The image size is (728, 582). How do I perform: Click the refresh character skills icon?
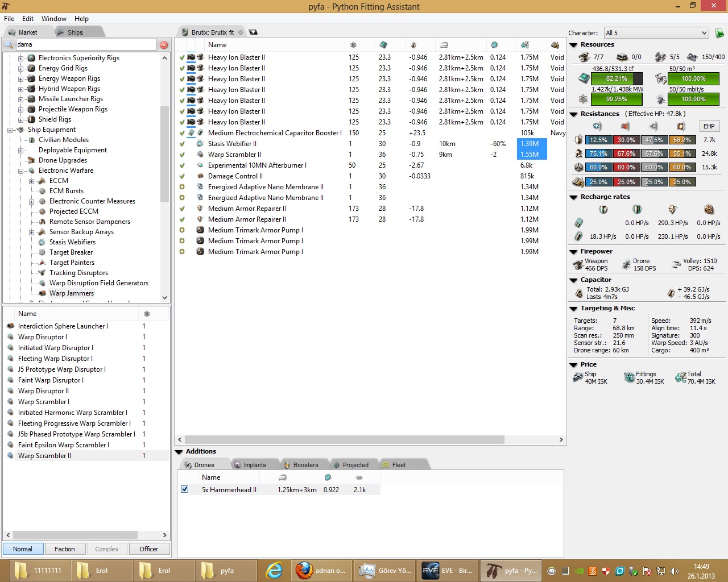click(719, 33)
